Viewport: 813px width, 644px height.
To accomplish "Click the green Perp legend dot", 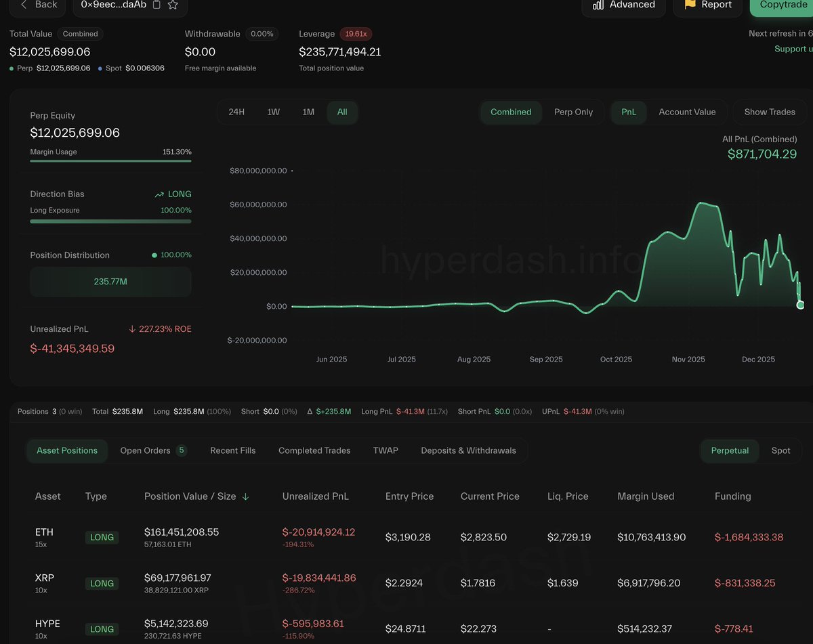I will (x=11, y=68).
